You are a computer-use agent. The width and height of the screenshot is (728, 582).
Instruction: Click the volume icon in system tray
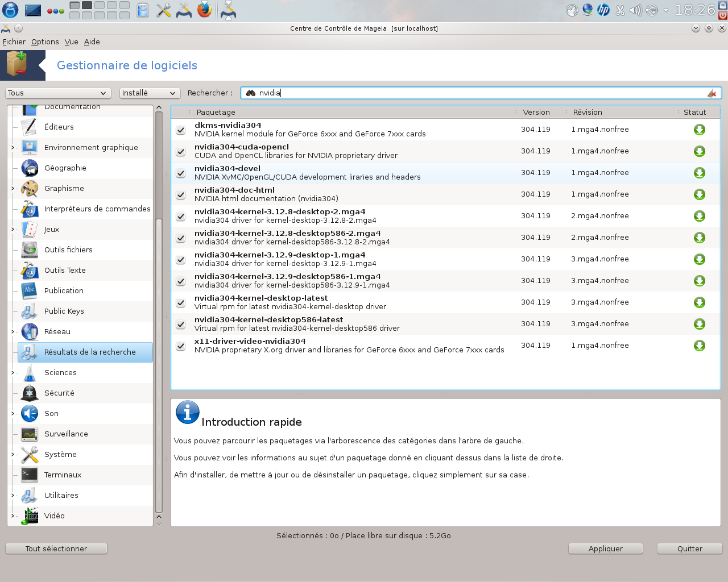coord(636,10)
